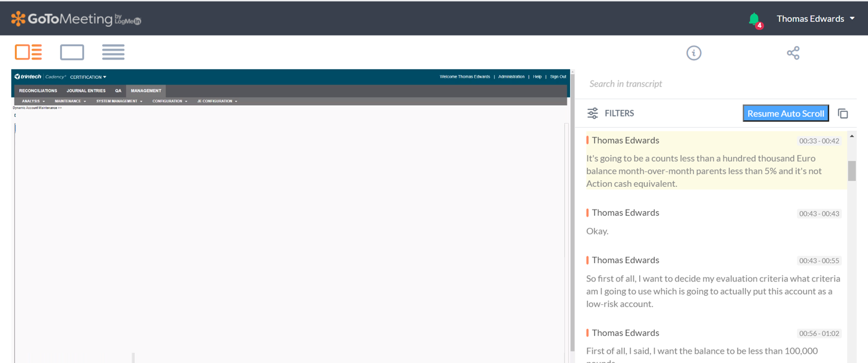Click the transcript scrollbar thumb

tap(852, 171)
